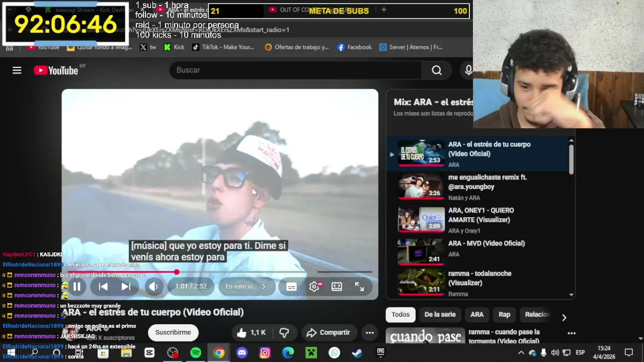Image resolution: width=644 pixels, height=362 pixels.
Task: Open a new browser tab with the plus button
Action: pos(383,10)
